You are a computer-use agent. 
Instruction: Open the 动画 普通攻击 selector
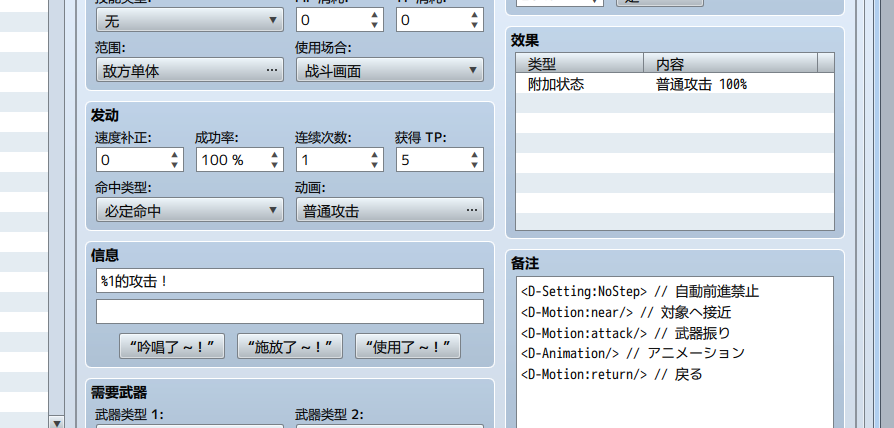[389, 210]
